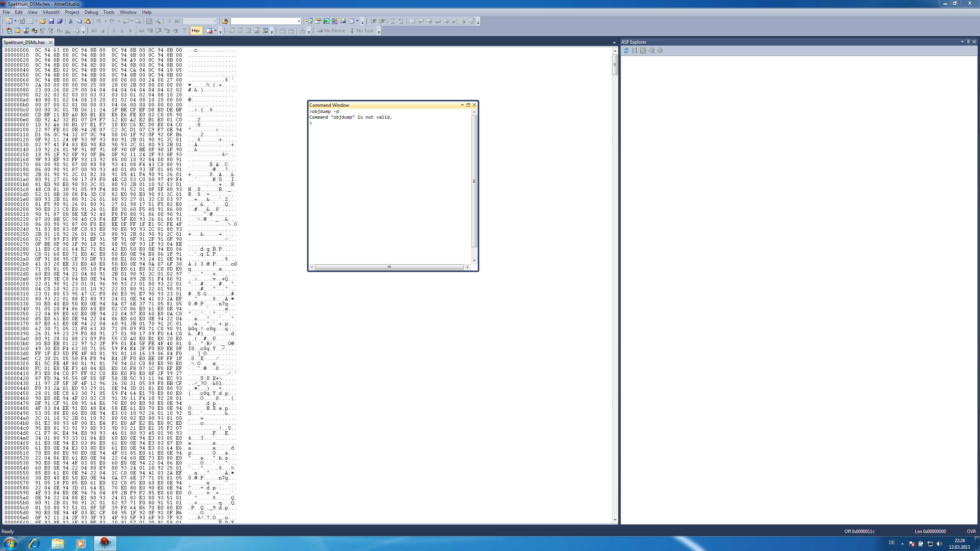Click the Decrease Indent icon
The image size is (980, 551).
click(x=373, y=21)
